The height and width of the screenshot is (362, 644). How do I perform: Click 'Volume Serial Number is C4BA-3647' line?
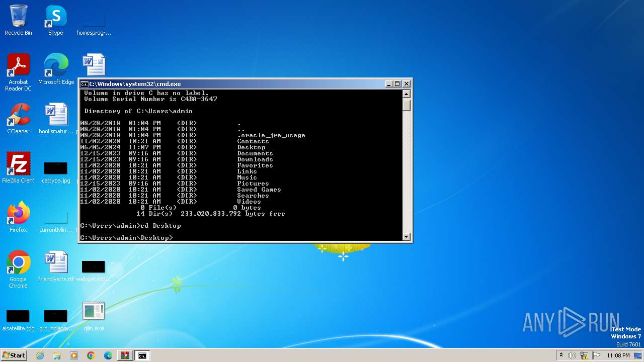pyautogui.click(x=150, y=99)
